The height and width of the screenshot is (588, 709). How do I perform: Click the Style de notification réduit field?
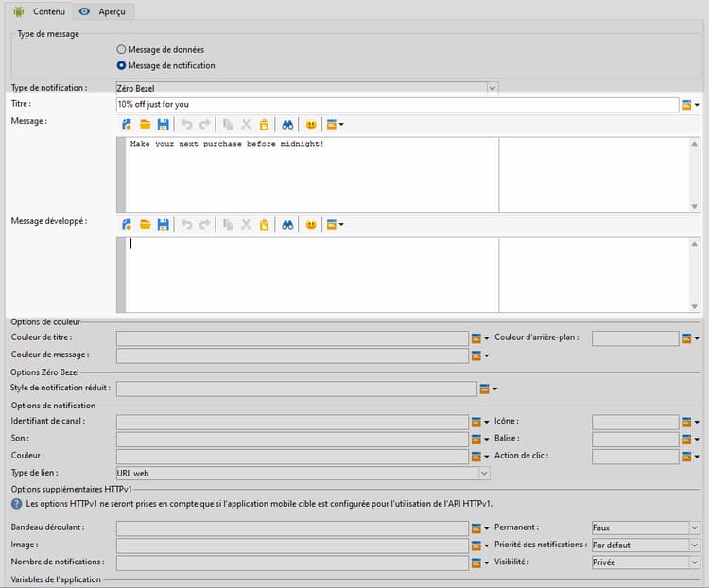[296, 389]
